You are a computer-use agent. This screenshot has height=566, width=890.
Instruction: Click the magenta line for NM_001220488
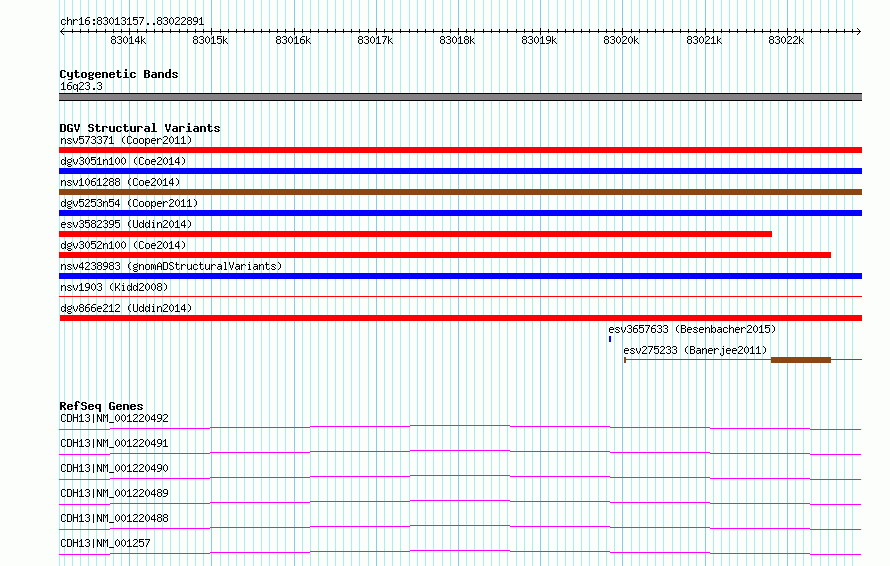coord(460,527)
